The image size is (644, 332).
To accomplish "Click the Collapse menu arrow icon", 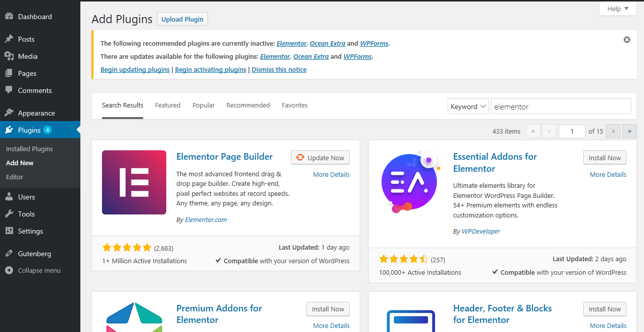I will coord(9,270).
